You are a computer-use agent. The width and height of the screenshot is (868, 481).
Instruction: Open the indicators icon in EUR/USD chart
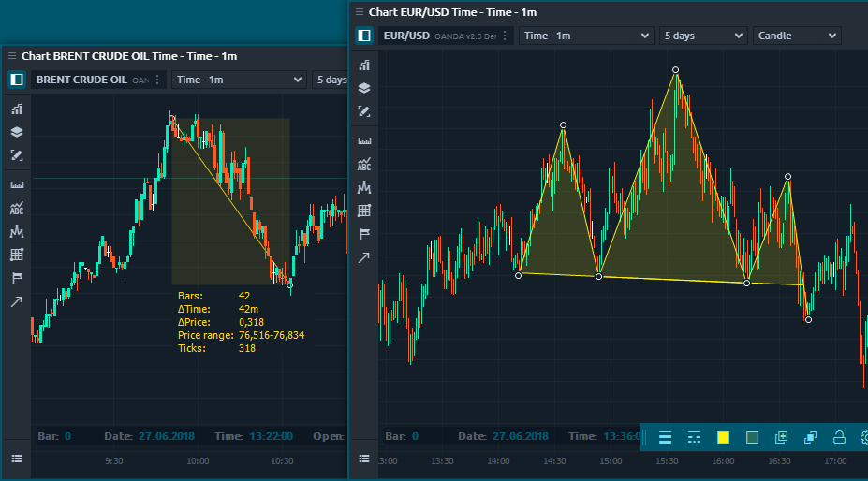coord(364,65)
